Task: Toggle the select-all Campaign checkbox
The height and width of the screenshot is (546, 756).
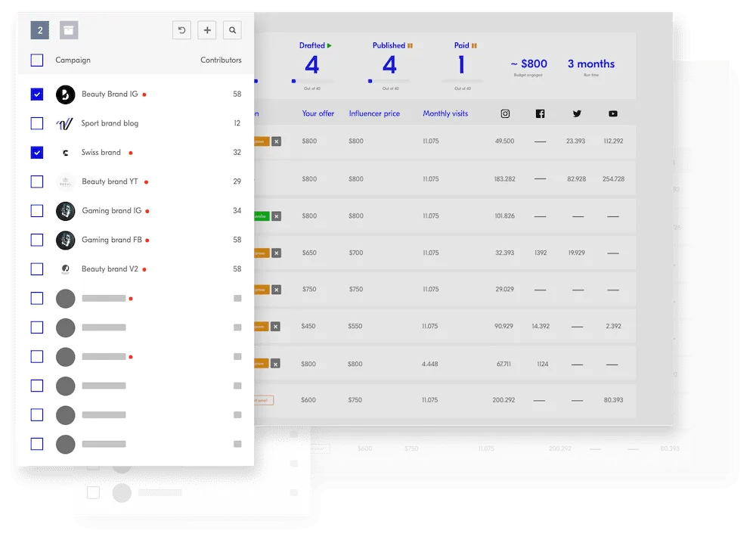Action: (37, 60)
